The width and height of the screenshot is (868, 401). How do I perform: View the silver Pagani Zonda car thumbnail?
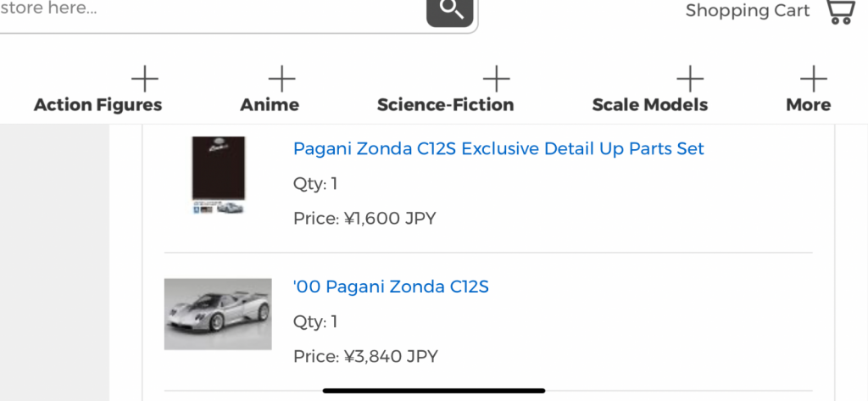[x=218, y=314]
